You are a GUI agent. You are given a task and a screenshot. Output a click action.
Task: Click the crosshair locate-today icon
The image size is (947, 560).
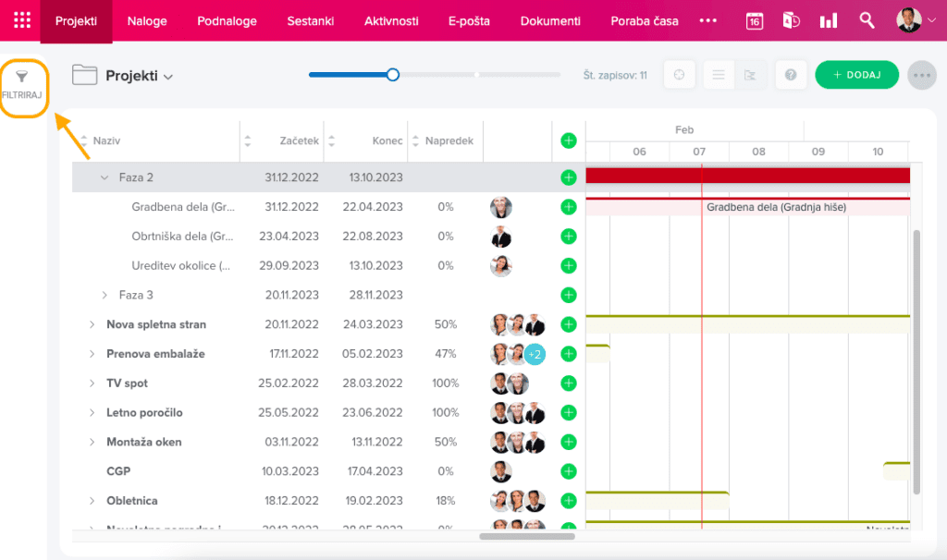pos(679,75)
